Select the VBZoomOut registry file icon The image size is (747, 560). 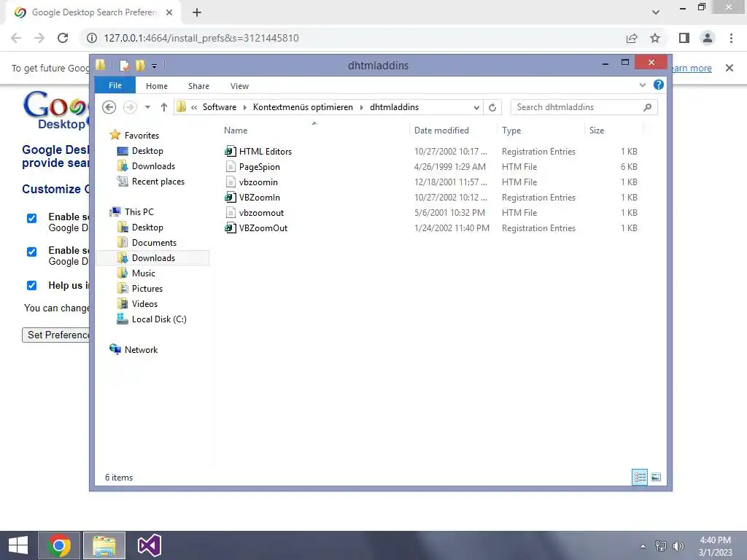point(230,228)
